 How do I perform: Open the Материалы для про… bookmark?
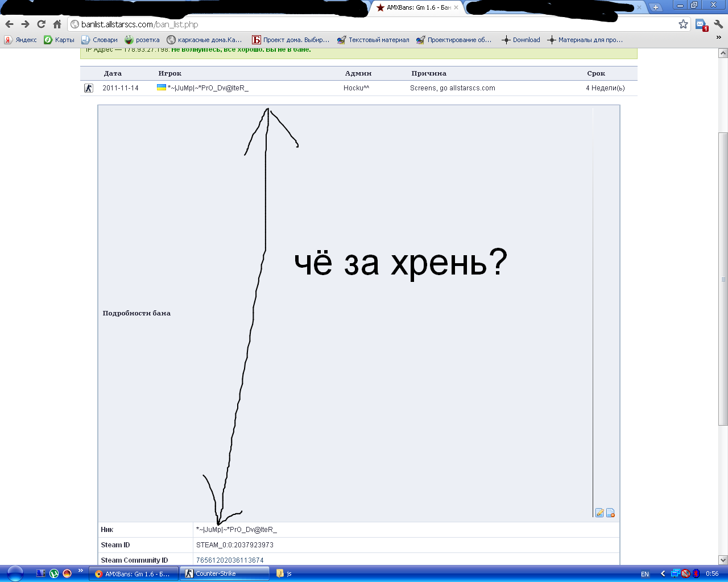(585, 40)
